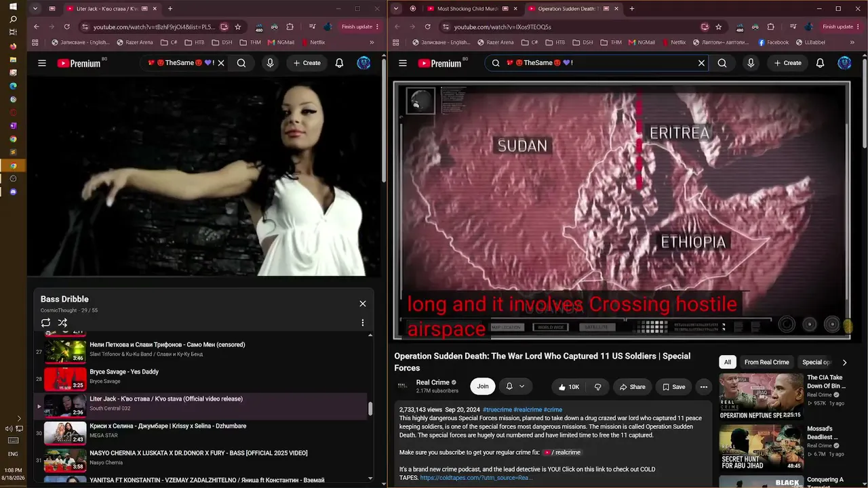Open notification preferences dropdown for Real Crime
The height and width of the screenshot is (488, 868).
click(515, 386)
